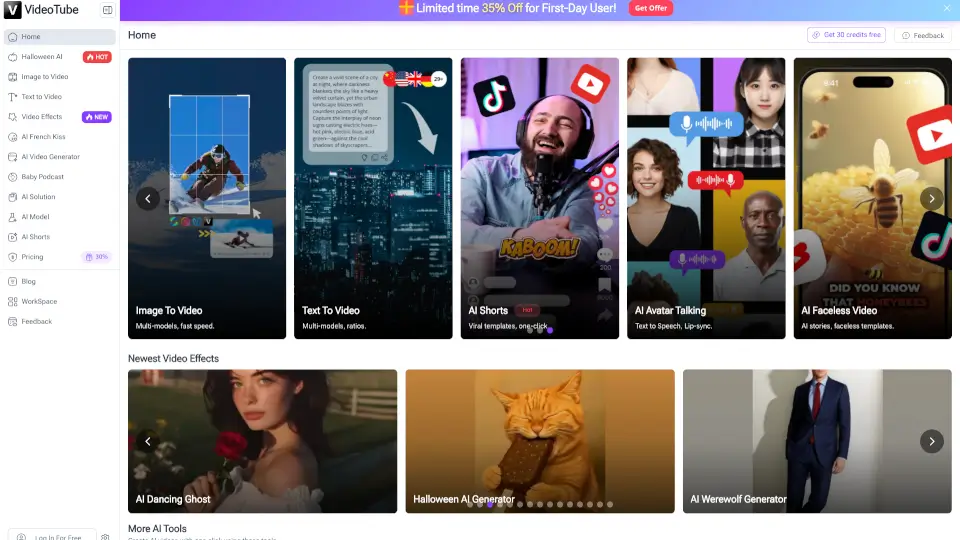Screen dimensions: 960x540
Task: Click the NEW badge beside Video Effects
Action: 97,117
